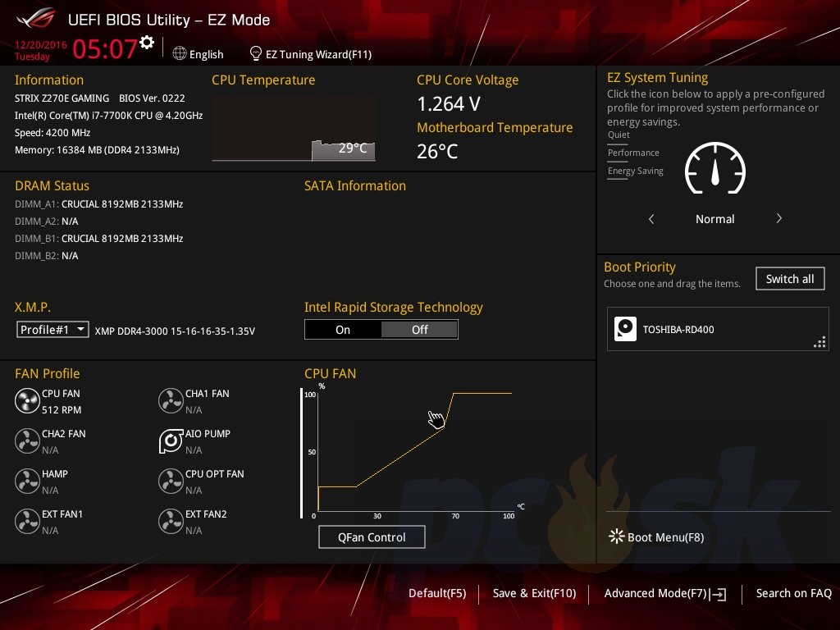
Task: Select the CPU OPT FAN icon
Action: click(171, 481)
